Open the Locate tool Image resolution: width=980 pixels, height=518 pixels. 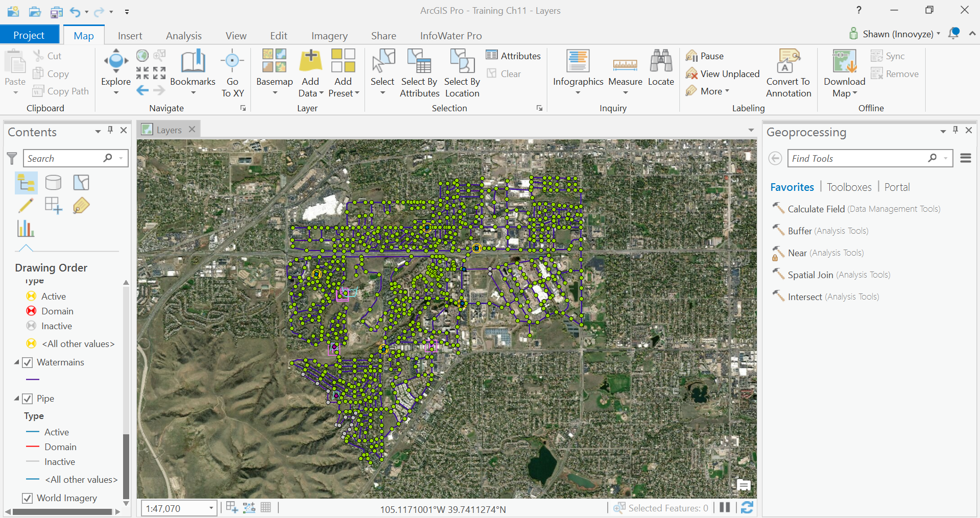661,61
